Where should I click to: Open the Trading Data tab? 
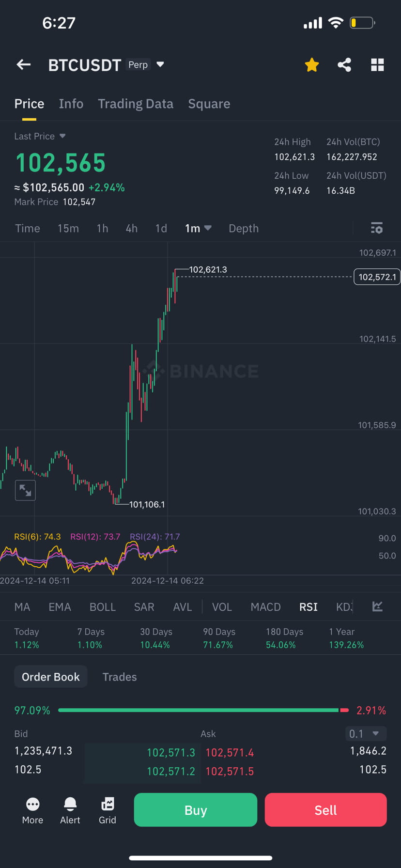pyautogui.click(x=136, y=104)
